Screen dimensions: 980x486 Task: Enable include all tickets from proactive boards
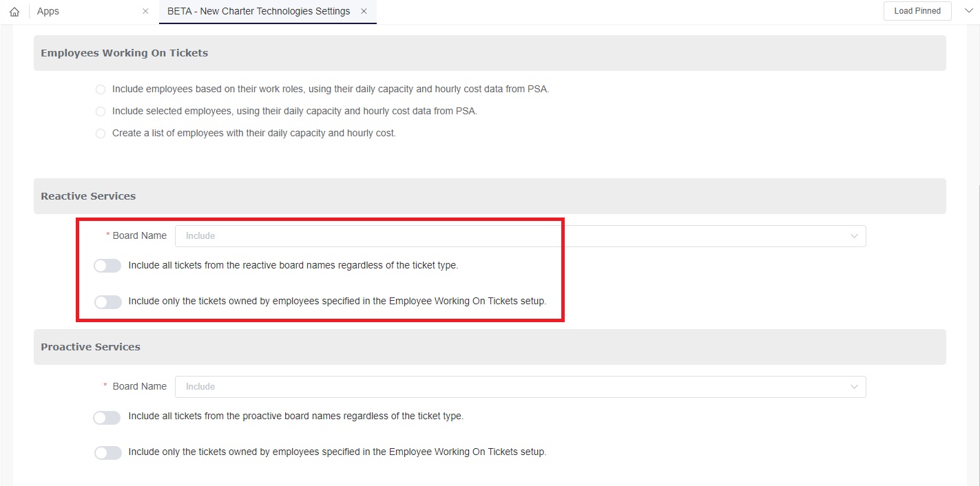click(107, 417)
